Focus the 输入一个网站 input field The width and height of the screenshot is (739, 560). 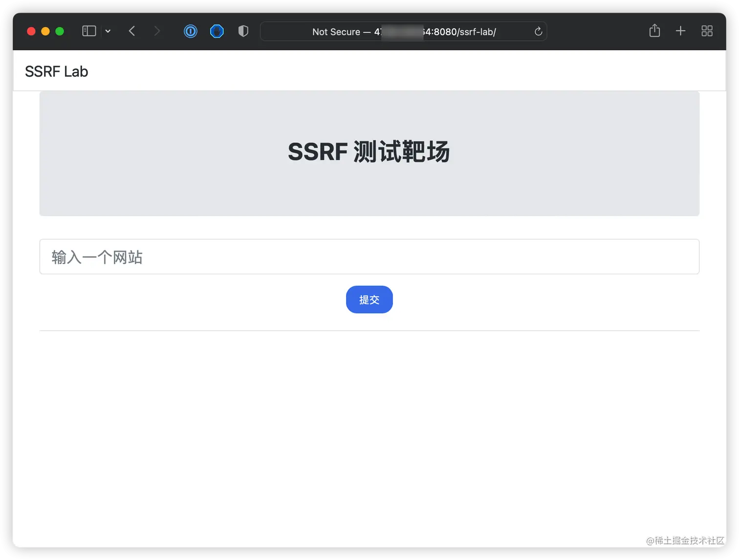click(369, 257)
